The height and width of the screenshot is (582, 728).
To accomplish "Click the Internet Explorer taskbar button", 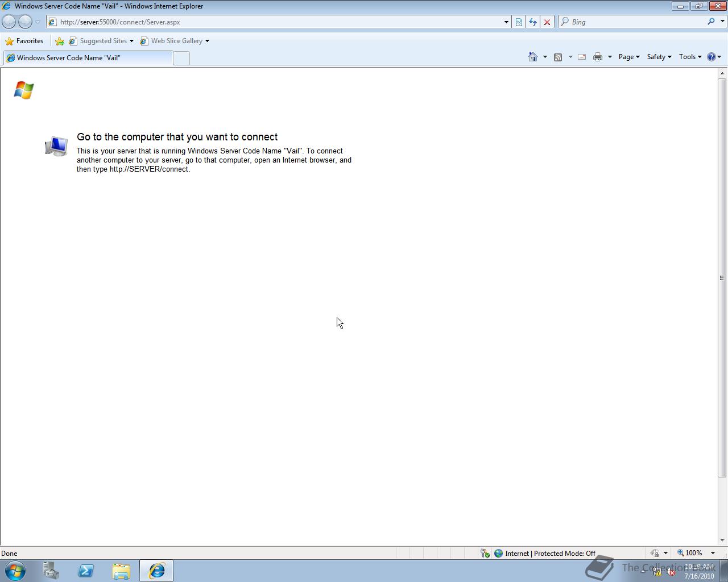I will [x=156, y=571].
